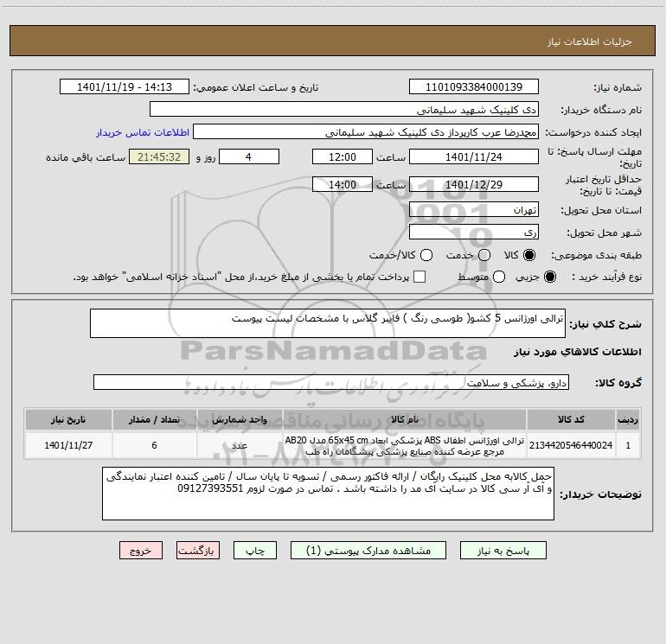The width and height of the screenshot is (666, 644).
Task: Open مشاهده مدارک پیوستی (1) button
Action: coord(368,550)
